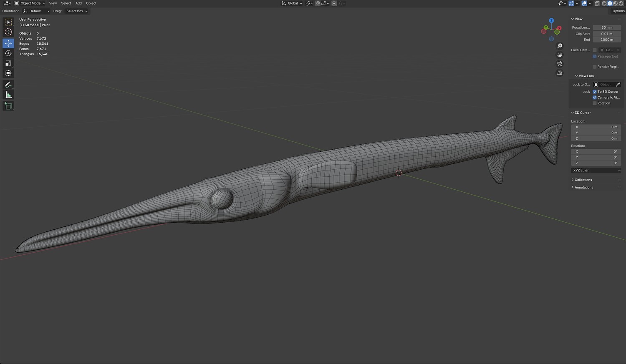The image size is (626, 364).
Task: Open the gizmo options dropdown arrow
Action: (577, 3)
